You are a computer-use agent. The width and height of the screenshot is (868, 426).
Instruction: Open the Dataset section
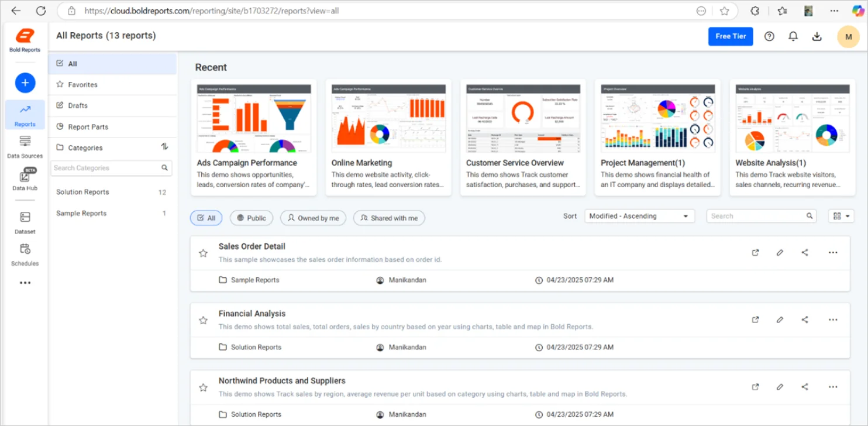click(25, 222)
